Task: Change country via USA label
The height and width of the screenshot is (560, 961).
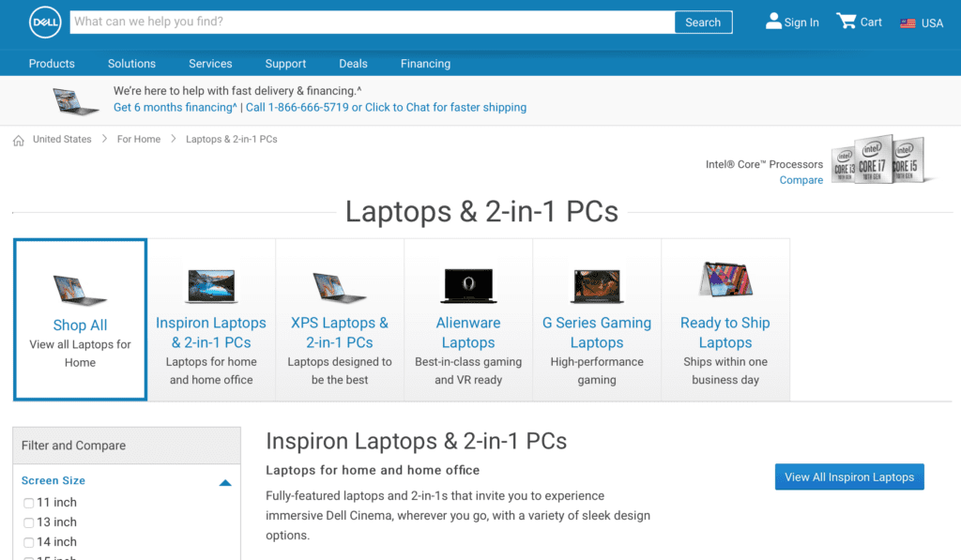Action: click(932, 23)
